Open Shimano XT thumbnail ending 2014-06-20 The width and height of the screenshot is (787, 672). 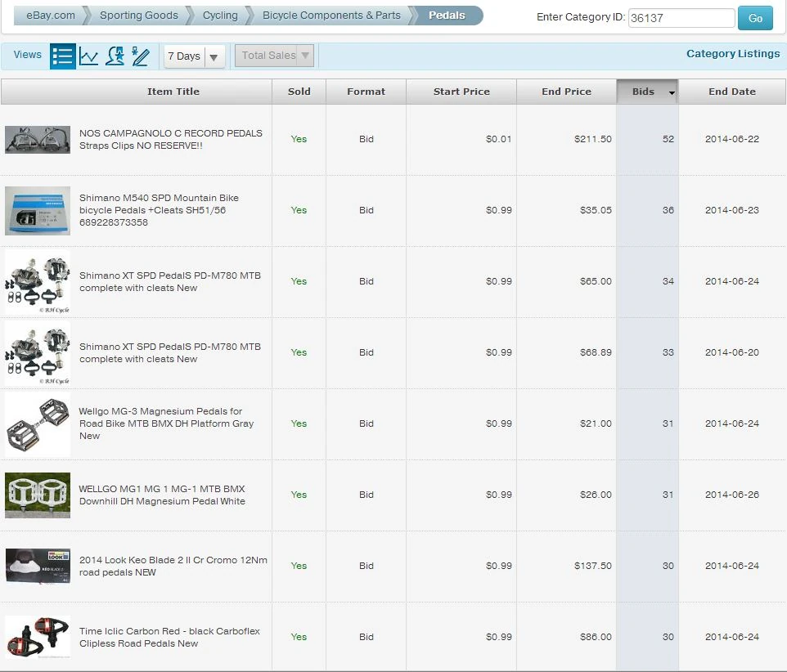click(38, 353)
